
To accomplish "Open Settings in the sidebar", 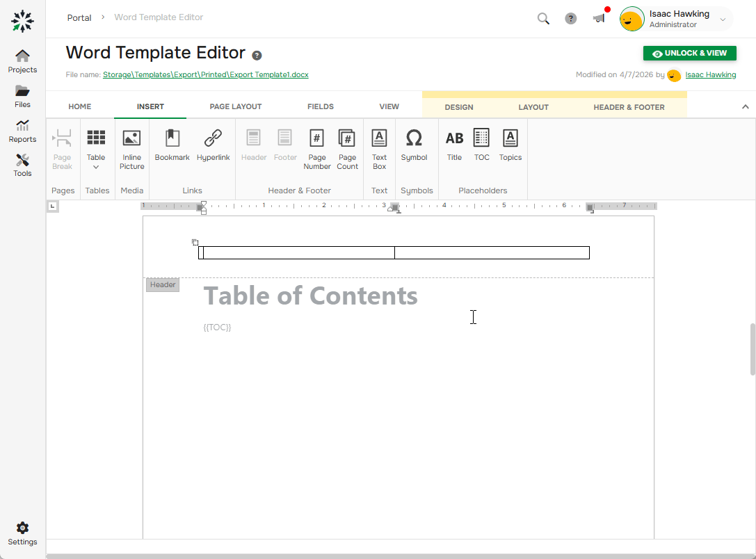I will pos(22,534).
